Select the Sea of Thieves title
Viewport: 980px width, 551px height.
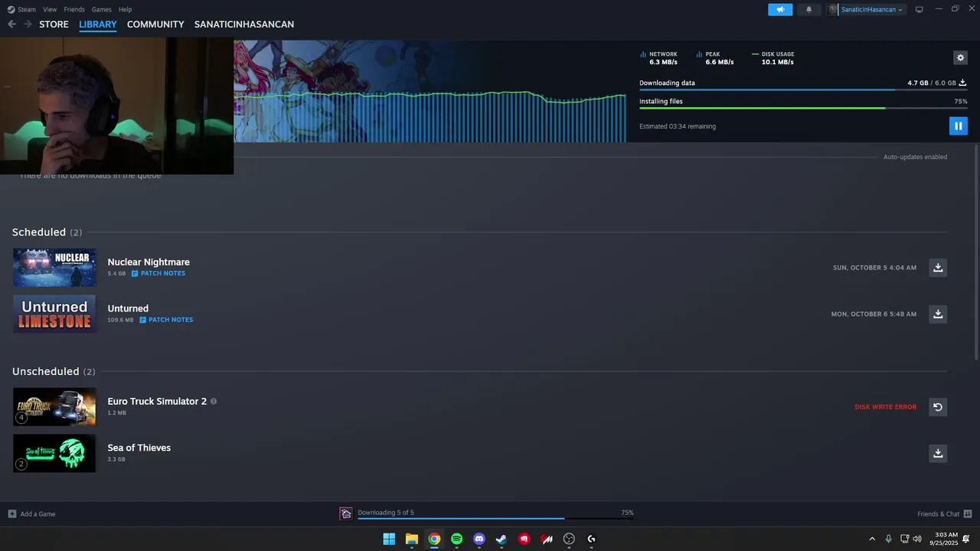[x=139, y=448]
